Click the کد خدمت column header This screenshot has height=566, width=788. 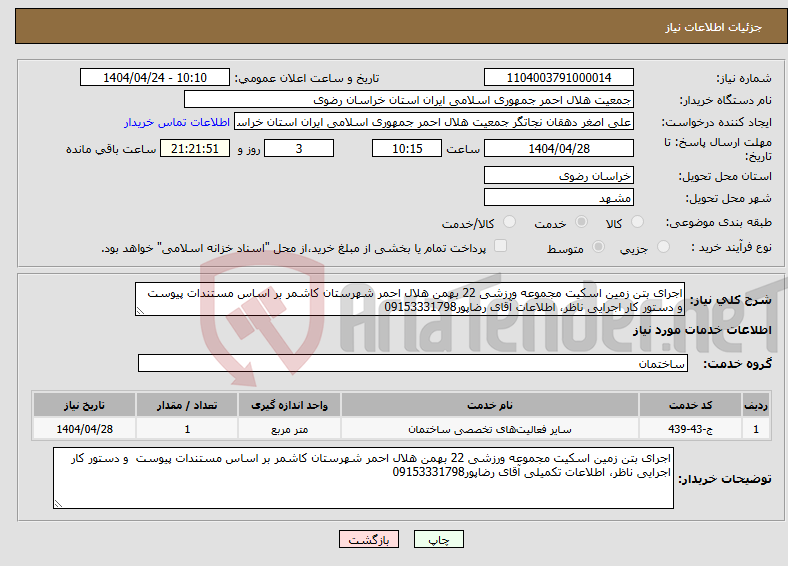coord(691,405)
